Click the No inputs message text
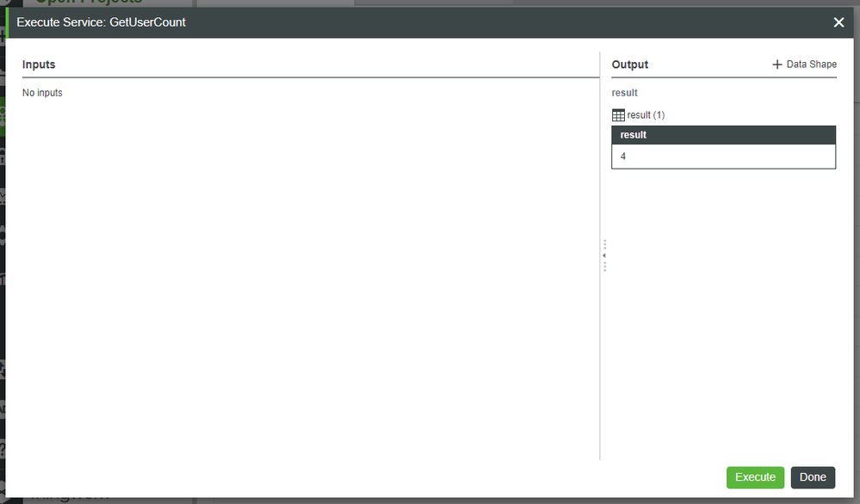 tap(41, 92)
